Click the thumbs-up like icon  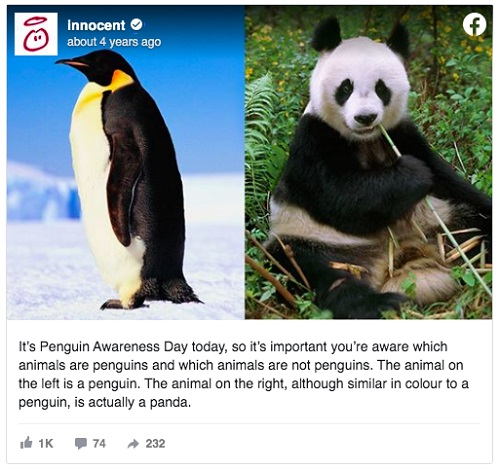click(26, 443)
